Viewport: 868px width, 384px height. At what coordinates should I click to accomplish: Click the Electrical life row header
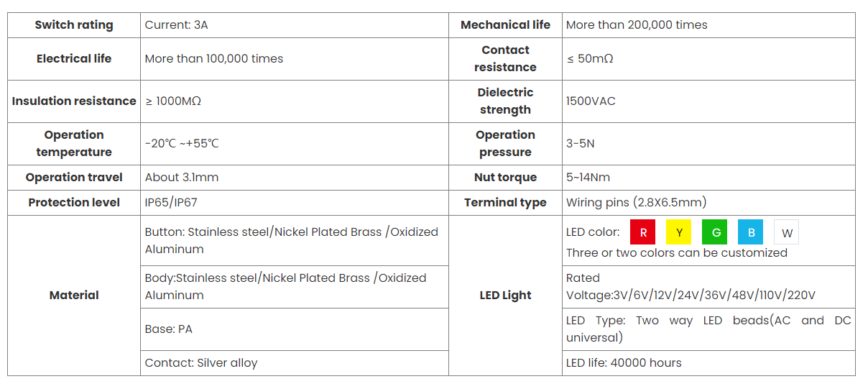tap(74, 58)
